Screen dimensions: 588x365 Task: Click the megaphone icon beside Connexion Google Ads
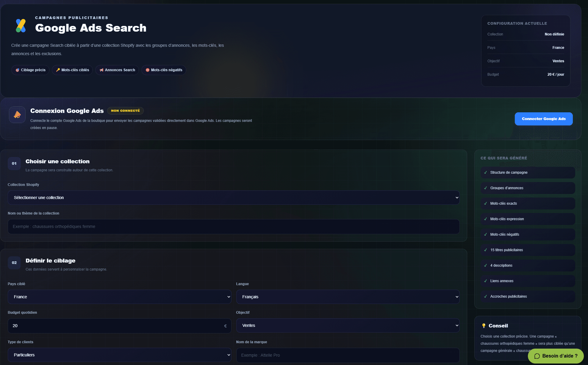tap(17, 115)
